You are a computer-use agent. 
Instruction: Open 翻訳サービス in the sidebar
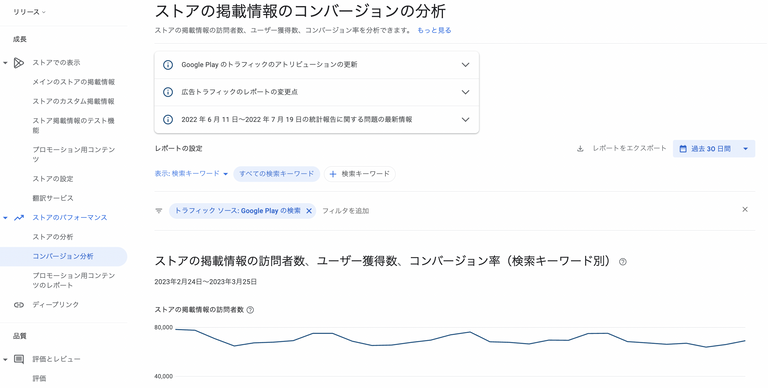[53, 198]
